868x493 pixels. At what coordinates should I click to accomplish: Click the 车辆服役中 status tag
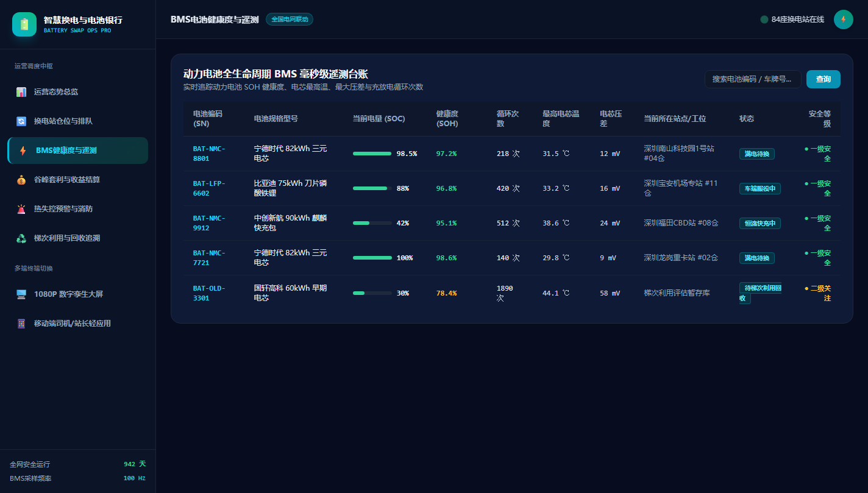[x=760, y=188]
